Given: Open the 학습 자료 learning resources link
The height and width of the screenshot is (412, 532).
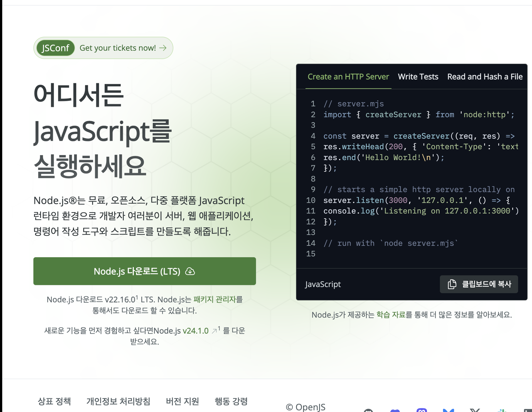Looking at the screenshot, I should (x=391, y=315).
